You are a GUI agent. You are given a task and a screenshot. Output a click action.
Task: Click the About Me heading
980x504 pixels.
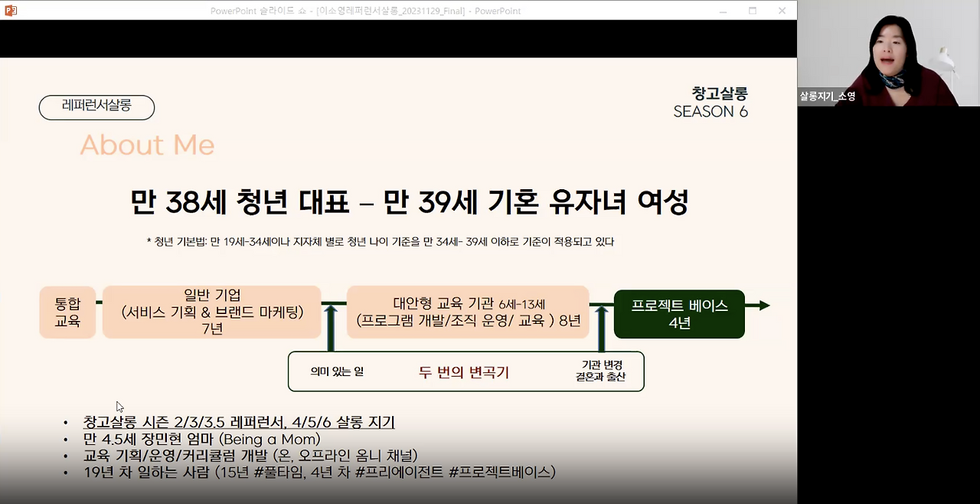pyautogui.click(x=147, y=145)
